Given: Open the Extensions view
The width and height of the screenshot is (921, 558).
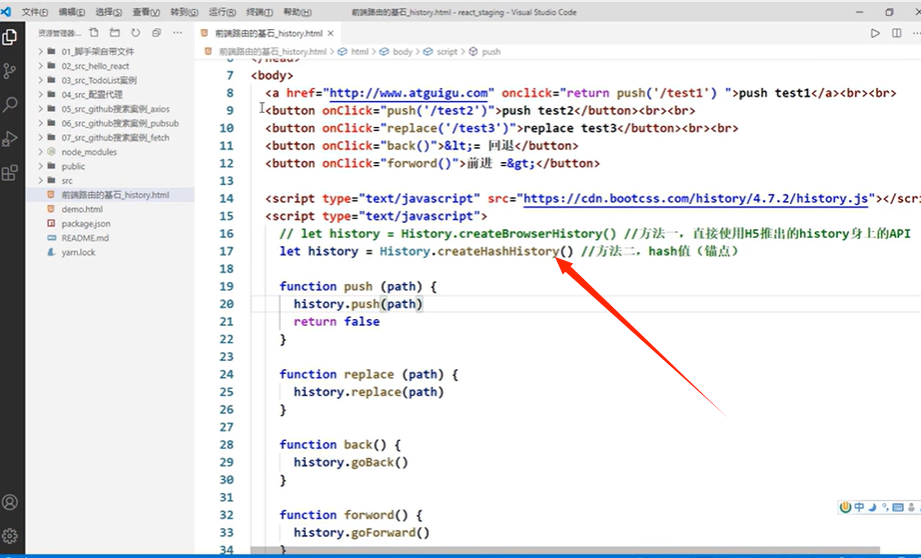Looking at the screenshot, I should (10, 173).
